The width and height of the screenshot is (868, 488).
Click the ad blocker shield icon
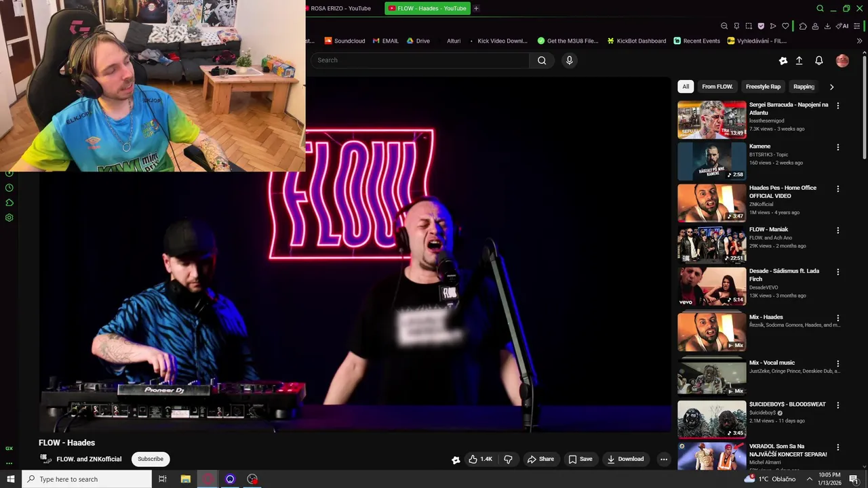761,26
